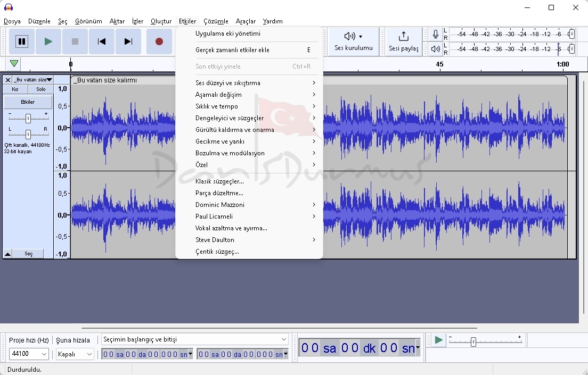Skip to end of track
Screen dimensions: 588x375
128,41
